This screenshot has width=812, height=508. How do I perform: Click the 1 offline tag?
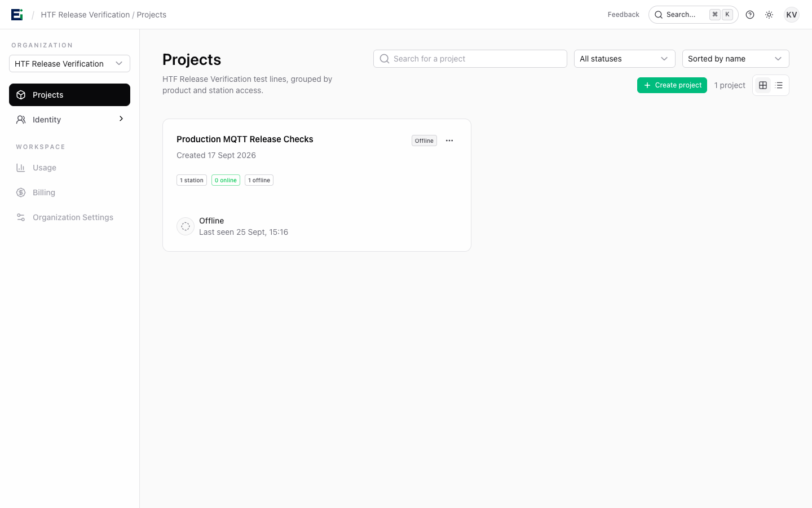(259, 180)
